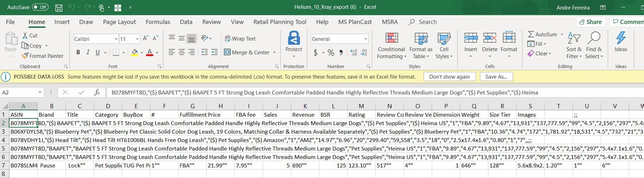Open the Formulas tab

(x=158, y=22)
